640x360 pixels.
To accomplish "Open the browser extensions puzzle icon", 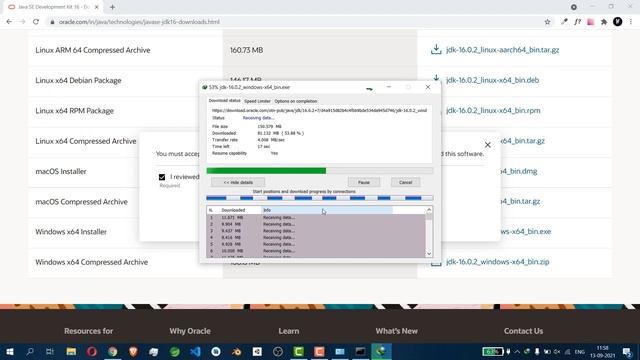I will 604,22.
